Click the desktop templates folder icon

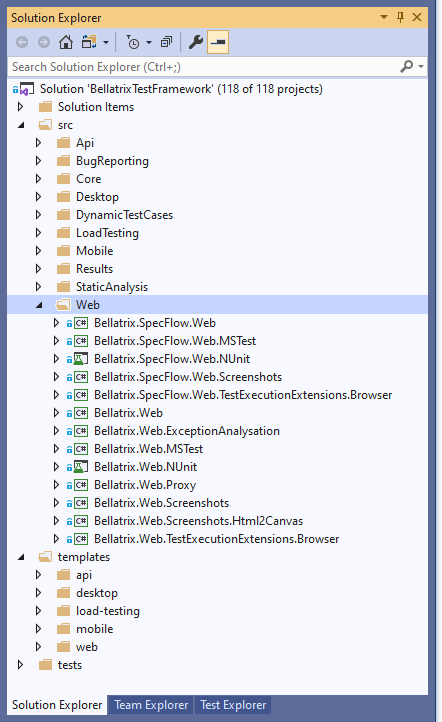[63, 593]
